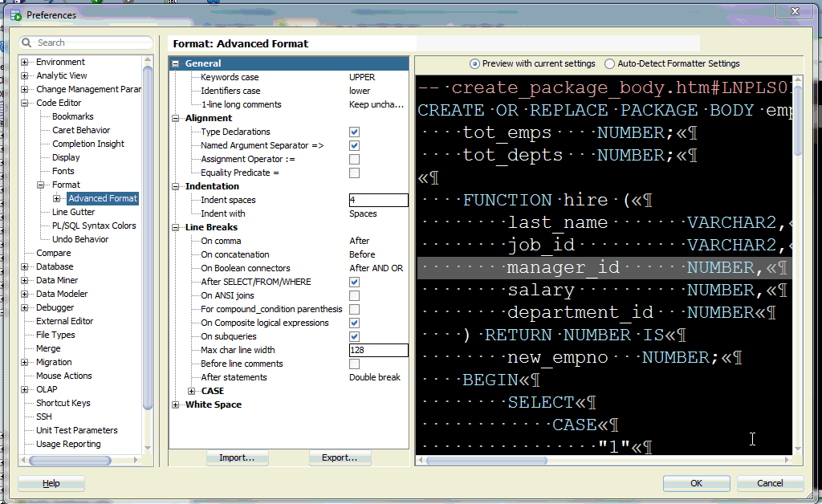Click the search magnifier icon

26,42
